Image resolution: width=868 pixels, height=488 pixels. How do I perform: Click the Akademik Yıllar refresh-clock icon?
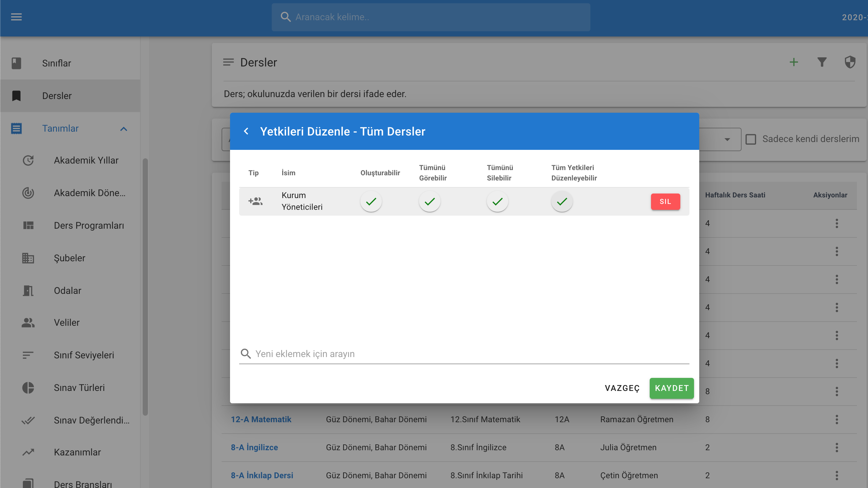coord(28,160)
